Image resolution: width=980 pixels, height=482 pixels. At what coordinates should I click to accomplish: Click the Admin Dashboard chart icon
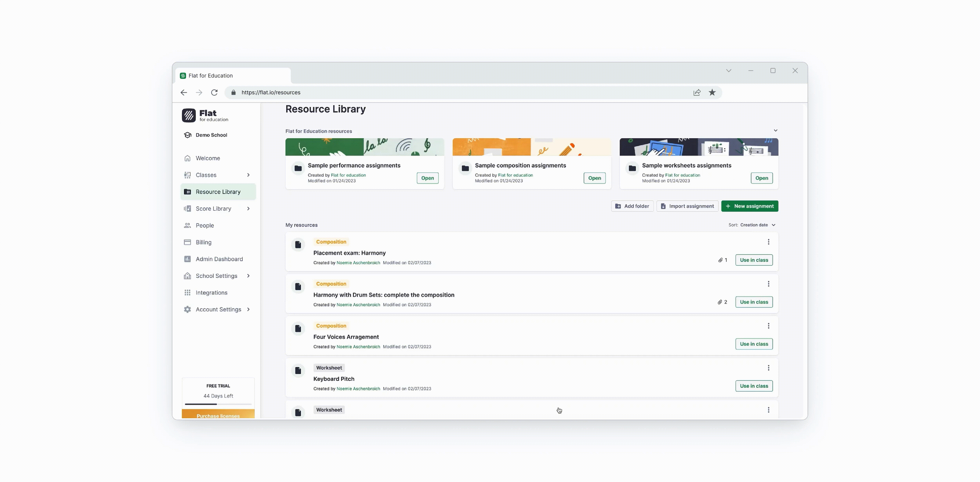click(188, 259)
